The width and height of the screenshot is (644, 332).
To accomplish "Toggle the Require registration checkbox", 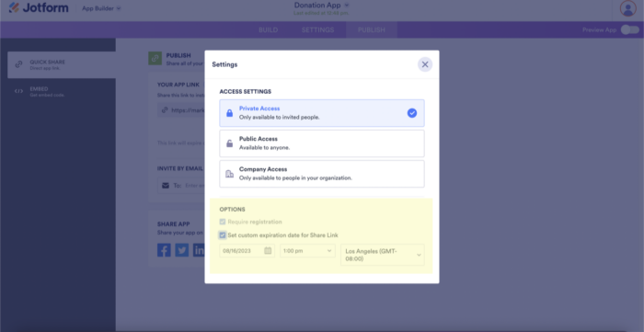I will coord(223,222).
